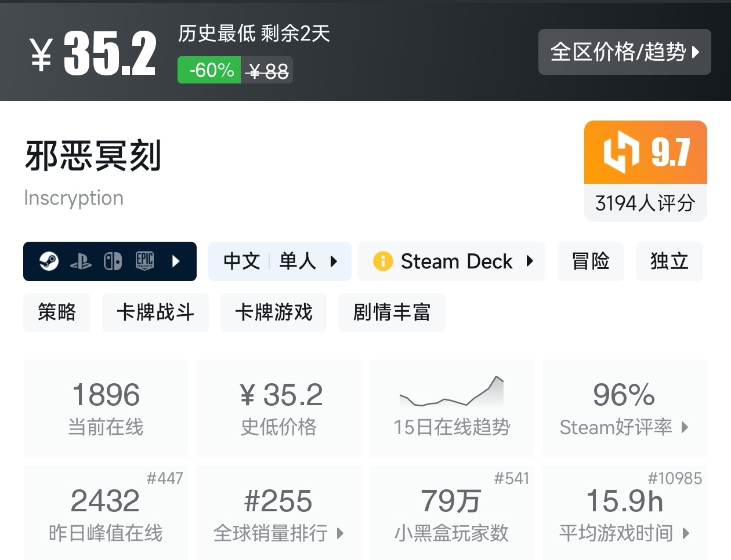731x560 pixels.
Task: Open 全区价格/趋势 regional prices
Action: [x=624, y=52]
